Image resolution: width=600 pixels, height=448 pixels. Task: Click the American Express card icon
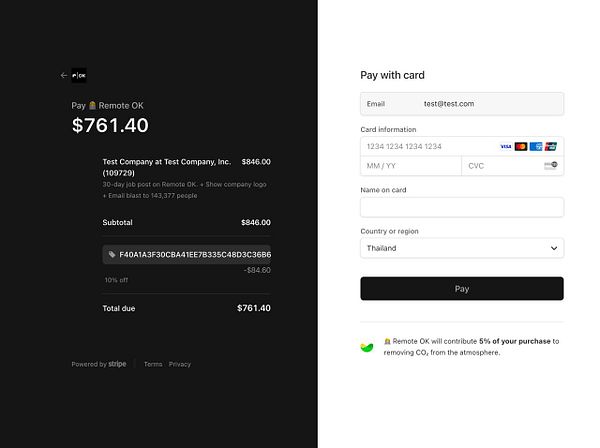pos(536,146)
